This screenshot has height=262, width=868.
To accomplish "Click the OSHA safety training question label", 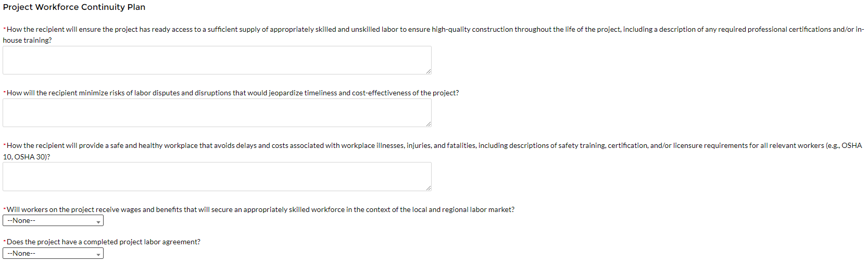I will click(364, 146).
